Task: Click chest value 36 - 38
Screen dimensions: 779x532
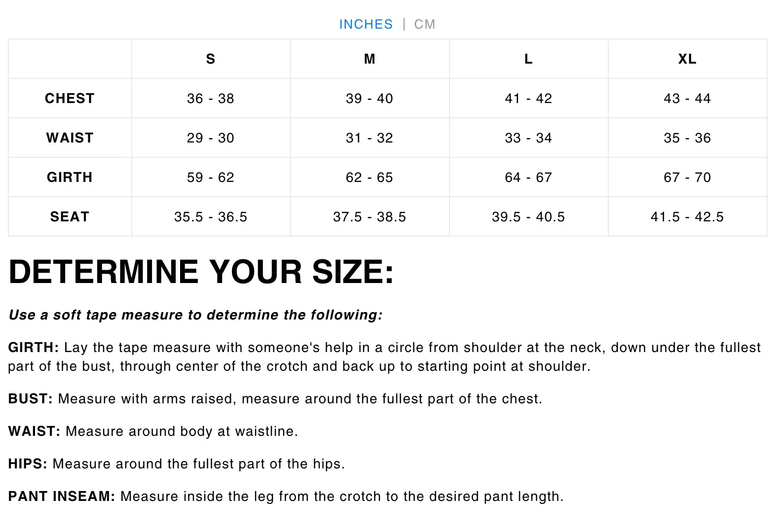Action: pyautogui.click(x=211, y=98)
